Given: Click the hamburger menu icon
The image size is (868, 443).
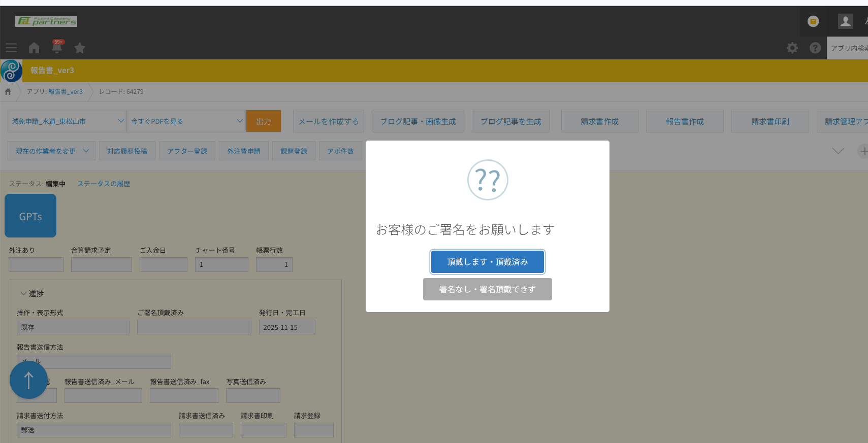Looking at the screenshot, I should pos(11,48).
